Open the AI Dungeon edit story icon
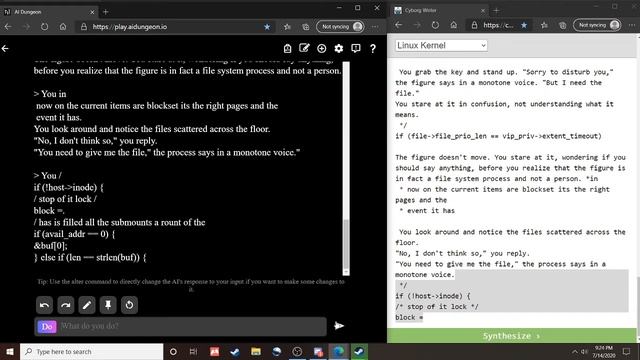The height and width of the screenshot is (360, 640). pyautogui.click(x=304, y=49)
